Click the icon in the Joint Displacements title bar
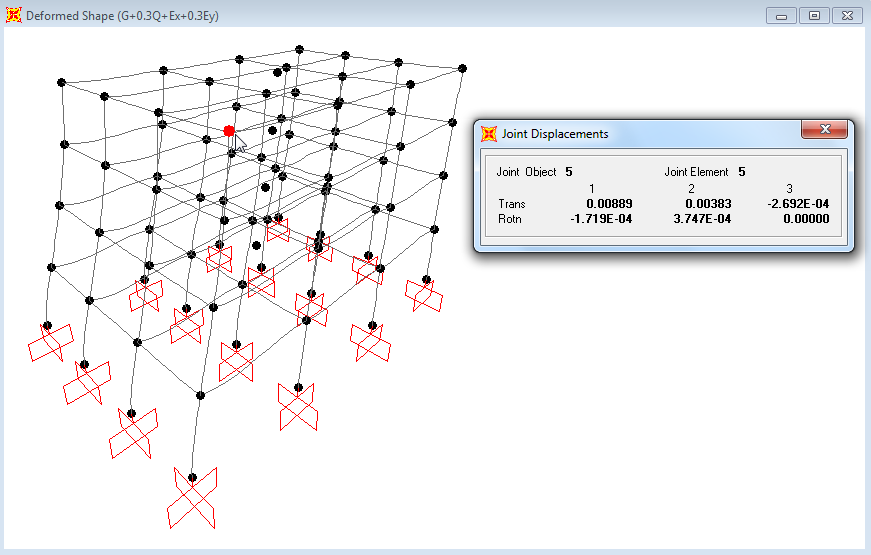The width and height of the screenshot is (871, 555). coord(489,134)
